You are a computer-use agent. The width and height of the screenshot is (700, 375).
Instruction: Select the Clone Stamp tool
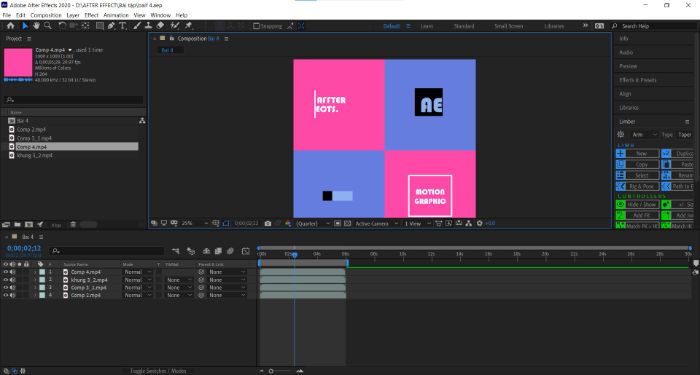(149, 26)
